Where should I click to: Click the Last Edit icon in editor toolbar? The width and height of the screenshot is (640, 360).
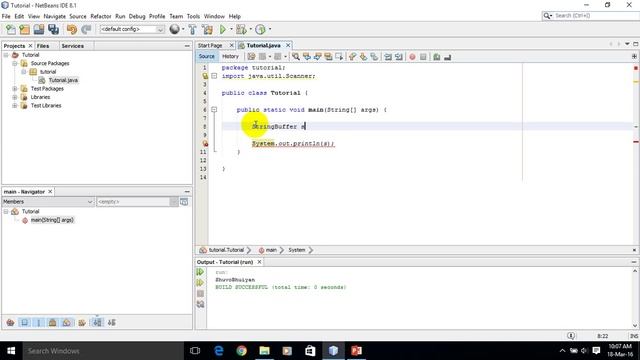point(251,57)
